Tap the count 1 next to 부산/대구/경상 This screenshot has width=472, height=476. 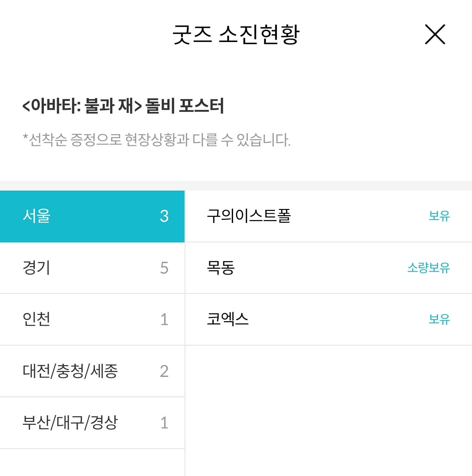click(x=164, y=423)
